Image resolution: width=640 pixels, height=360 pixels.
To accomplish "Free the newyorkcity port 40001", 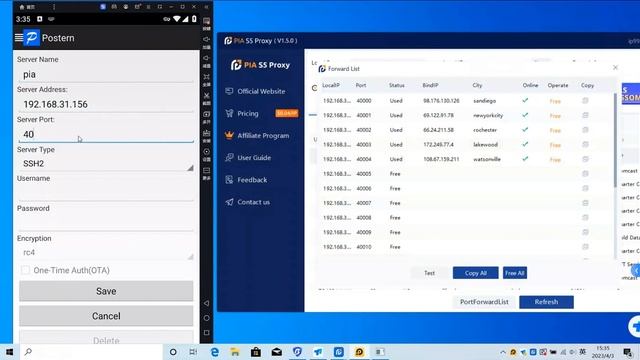I will pyautogui.click(x=555, y=116).
